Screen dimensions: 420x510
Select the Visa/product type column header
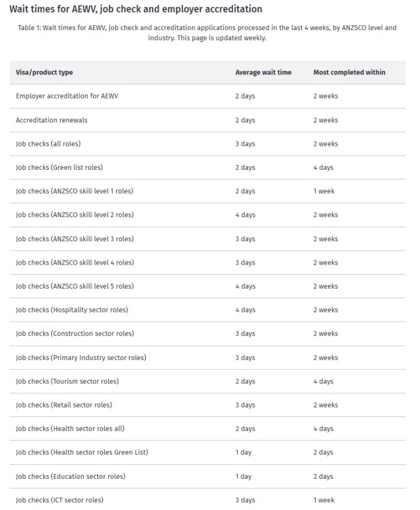coord(44,73)
